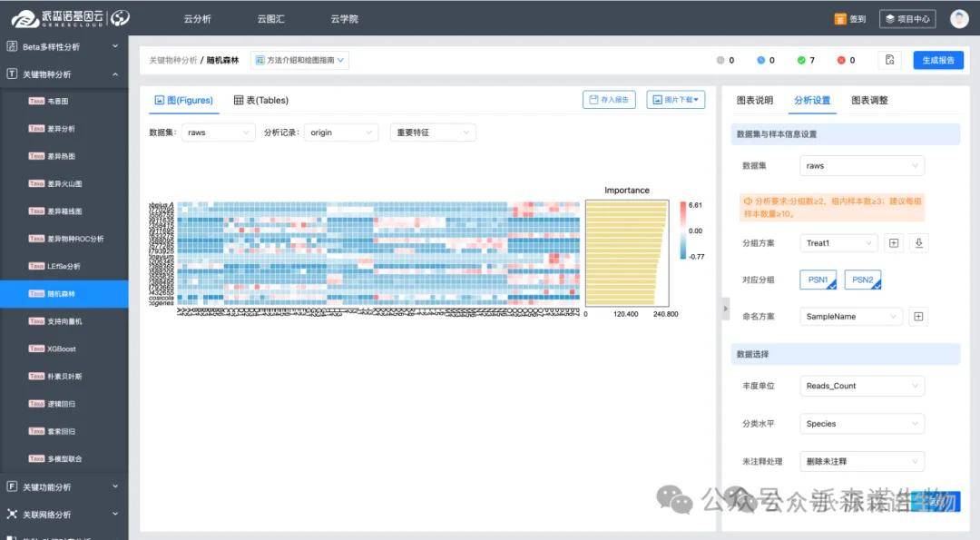Click the report preview document icon
The image size is (980, 540).
click(890, 60)
